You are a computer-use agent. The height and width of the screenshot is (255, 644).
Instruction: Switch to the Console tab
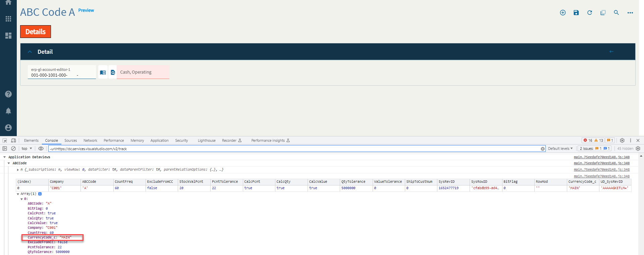(52, 140)
